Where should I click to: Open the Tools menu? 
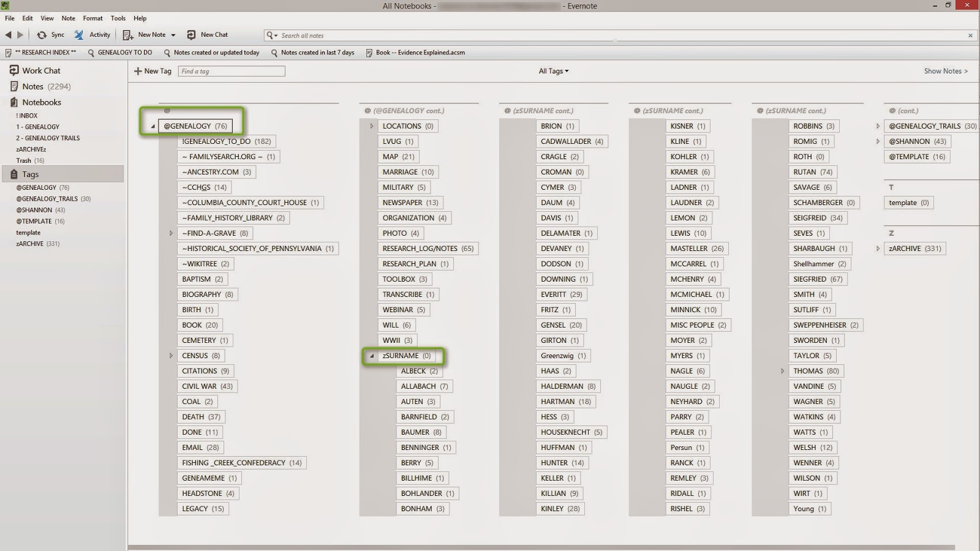[118, 18]
